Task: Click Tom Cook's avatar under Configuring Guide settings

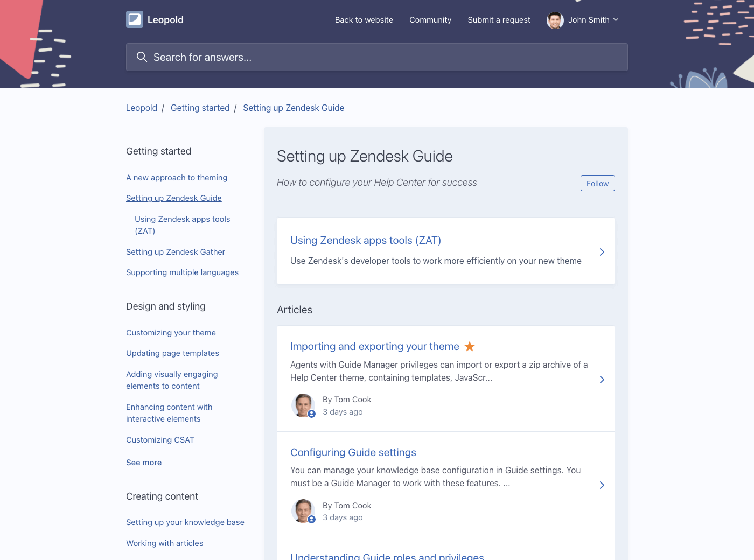Action: click(x=303, y=511)
